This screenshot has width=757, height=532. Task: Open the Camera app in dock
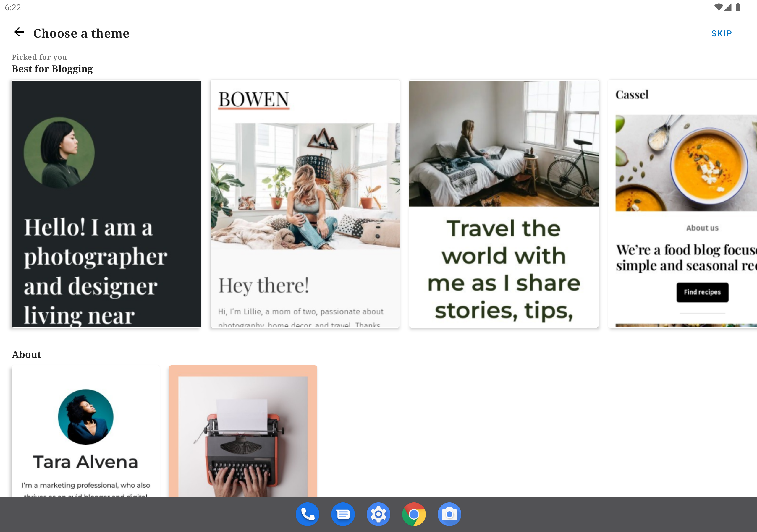(449, 514)
